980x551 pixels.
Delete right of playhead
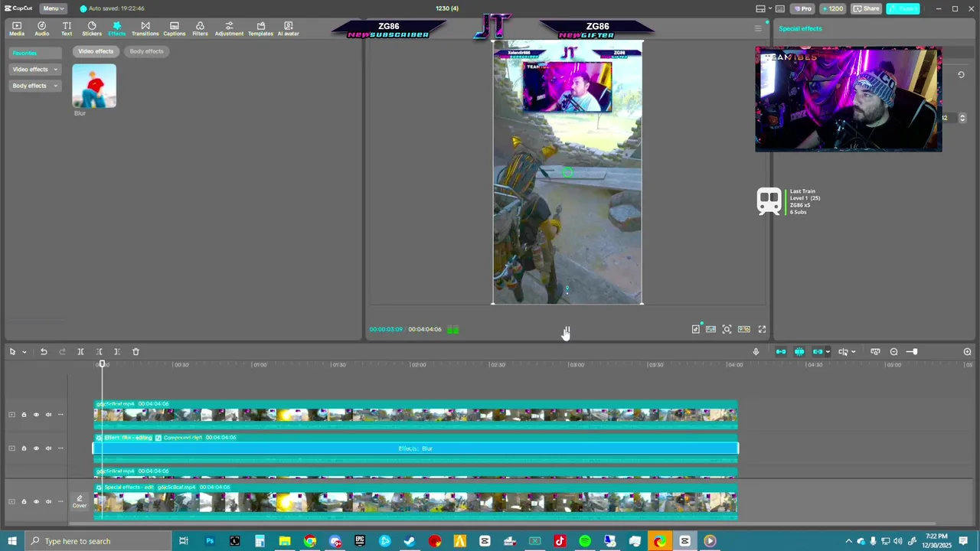point(117,352)
